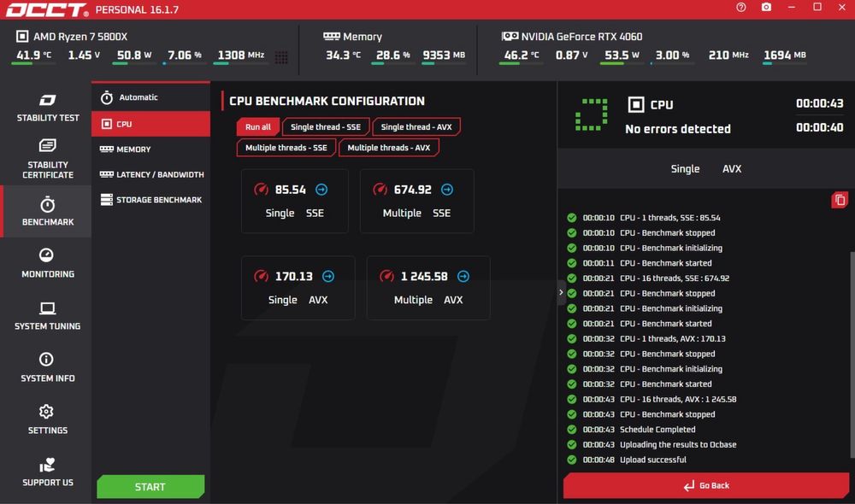Click the Multiple AVX result card

click(x=428, y=288)
